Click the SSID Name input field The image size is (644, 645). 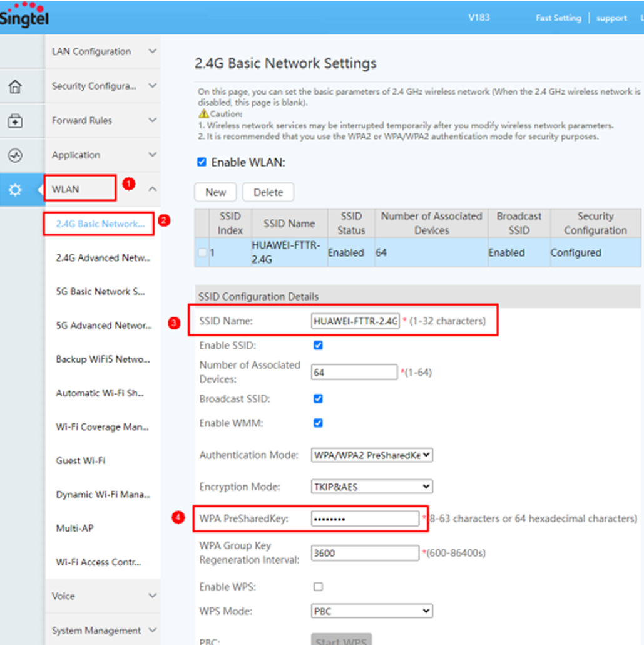pyautogui.click(x=355, y=321)
